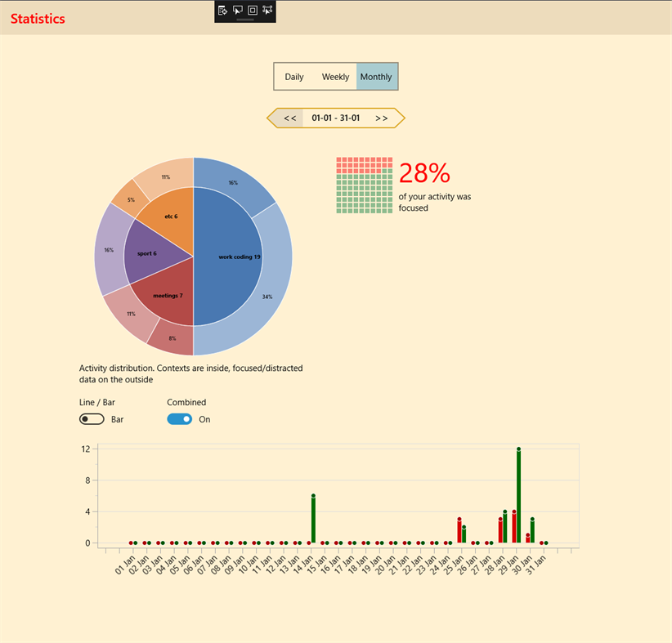
Task: Go to previous month using '<<'
Action: (289, 118)
